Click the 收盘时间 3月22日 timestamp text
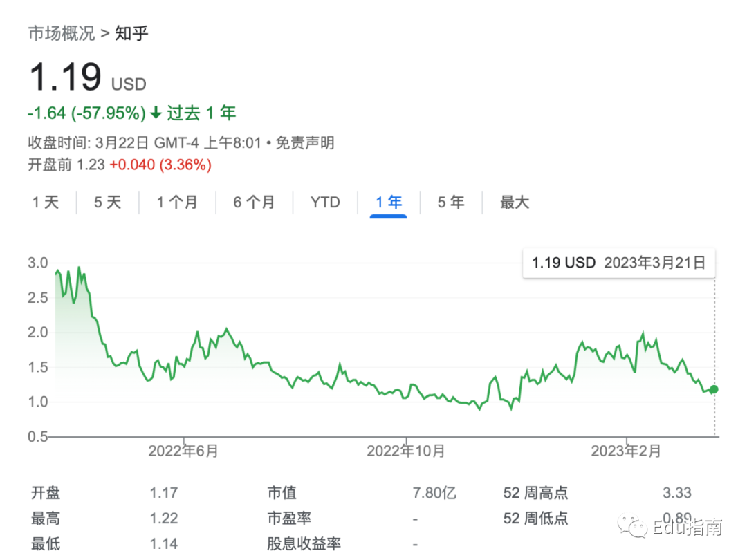 145,142
